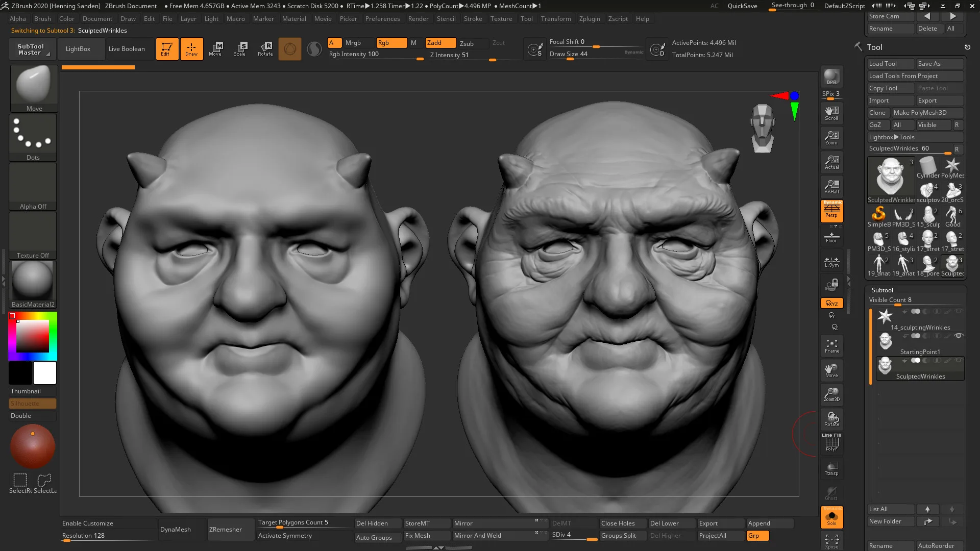Viewport: 980px width, 551px height.
Task: Click the Frame icon to frame the mesh
Action: pyautogui.click(x=831, y=345)
